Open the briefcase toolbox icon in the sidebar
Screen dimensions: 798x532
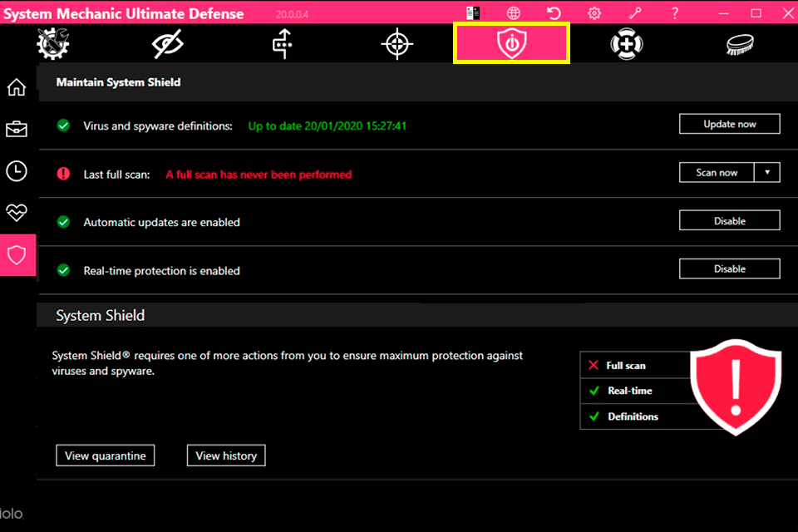[16, 129]
